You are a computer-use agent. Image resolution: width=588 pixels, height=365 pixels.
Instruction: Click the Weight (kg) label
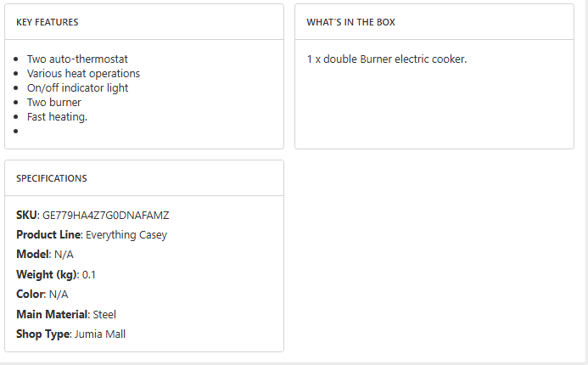click(x=46, y=275)
